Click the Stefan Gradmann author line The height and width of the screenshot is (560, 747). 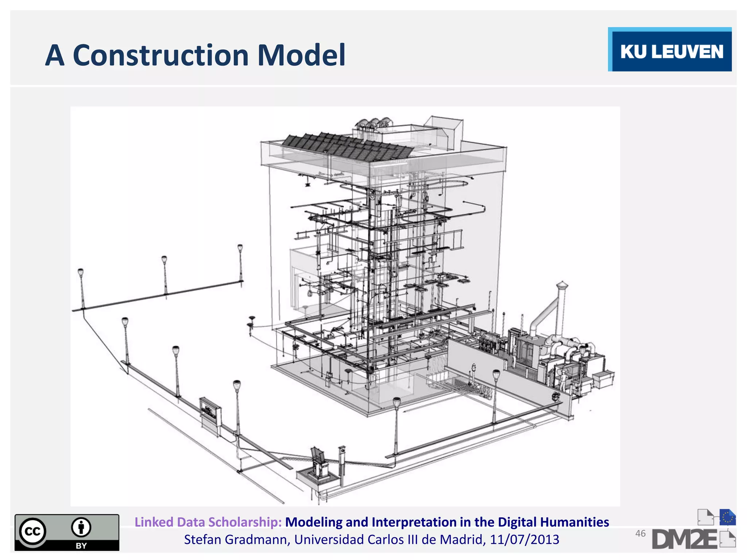click(x=371, y=540)
